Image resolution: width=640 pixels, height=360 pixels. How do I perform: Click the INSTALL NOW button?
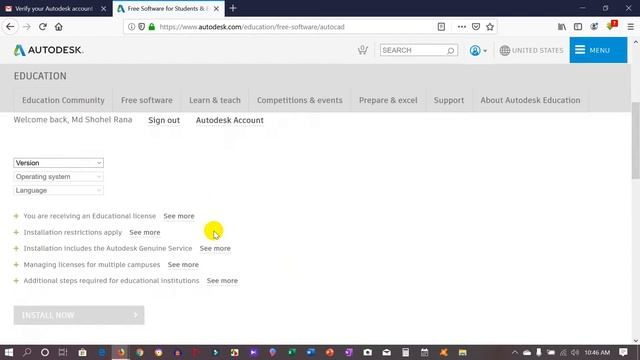[79, 315]
